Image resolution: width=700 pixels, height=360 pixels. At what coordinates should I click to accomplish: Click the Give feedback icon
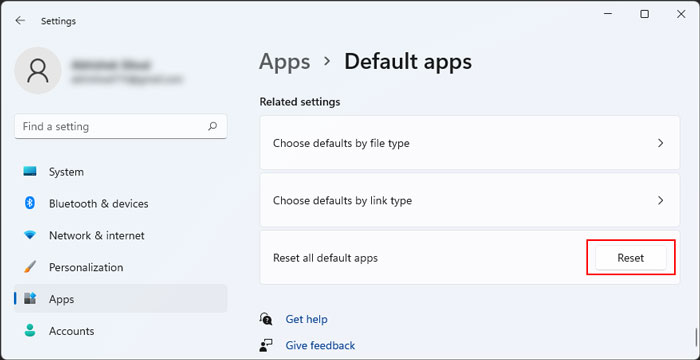tap(266, 345)
